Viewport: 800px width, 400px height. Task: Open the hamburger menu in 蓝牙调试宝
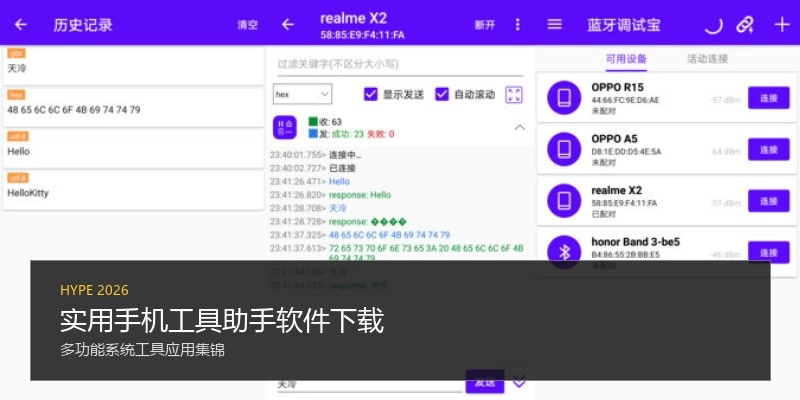[x=555, y=24]
